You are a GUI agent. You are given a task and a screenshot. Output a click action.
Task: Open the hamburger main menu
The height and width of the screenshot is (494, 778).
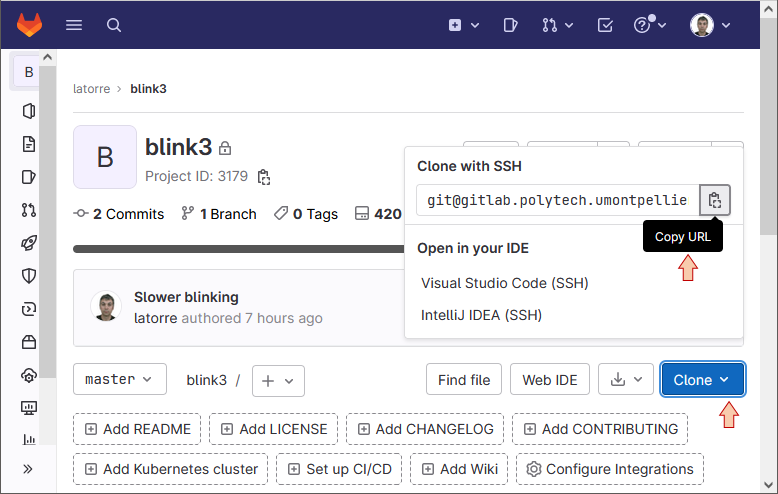(x=74, y=25)
